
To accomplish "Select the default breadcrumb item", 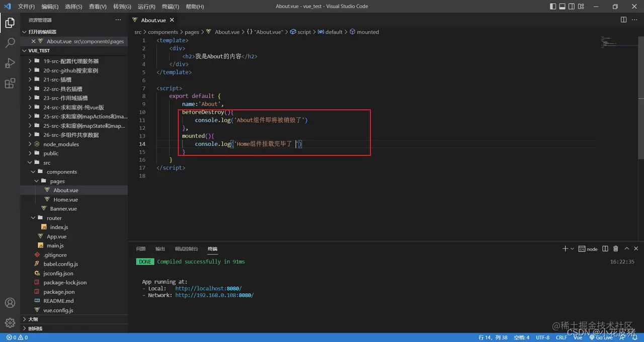I will (330, 32).
